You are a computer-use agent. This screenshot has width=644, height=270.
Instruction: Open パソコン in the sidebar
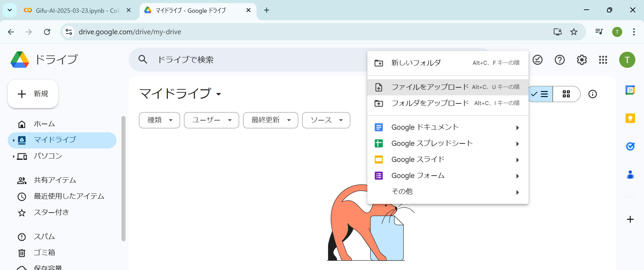(62, 156)
